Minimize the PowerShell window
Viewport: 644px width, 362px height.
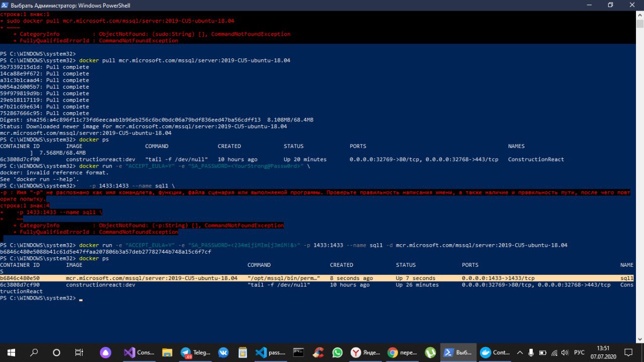click(x=589, y=5)
